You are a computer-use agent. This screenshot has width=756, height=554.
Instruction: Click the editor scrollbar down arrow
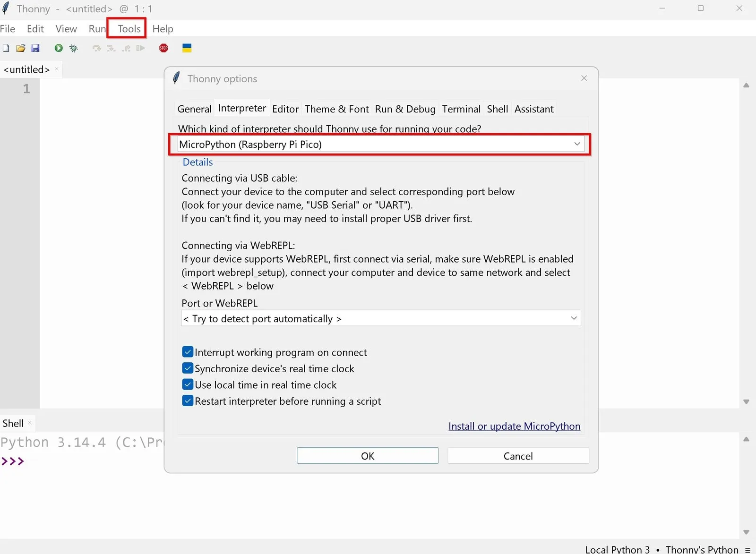[x=746, y=402]
